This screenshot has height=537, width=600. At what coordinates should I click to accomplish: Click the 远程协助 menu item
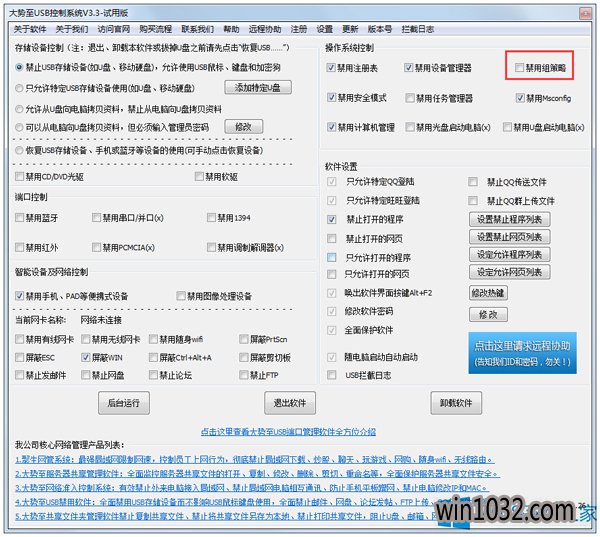(x=263, y=29)
